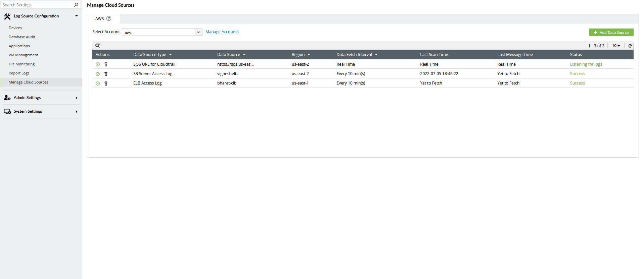The height and width of the screenshot is (279, 644).
Task: Click the https://sqs.us-eas... data source cell
Action: point(235,64)
